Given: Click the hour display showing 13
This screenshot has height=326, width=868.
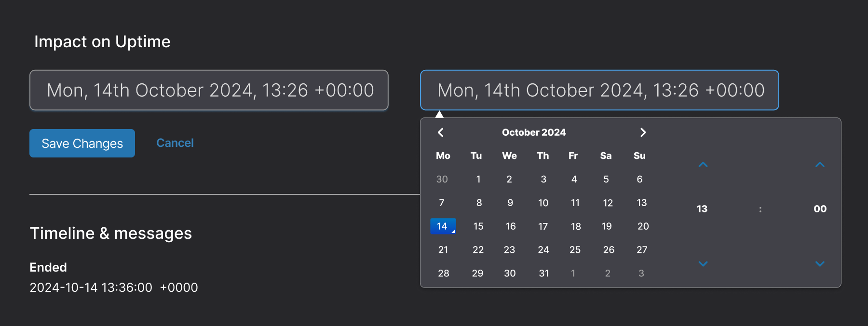Looking at the screenshot, I should (x=702, y=209).
